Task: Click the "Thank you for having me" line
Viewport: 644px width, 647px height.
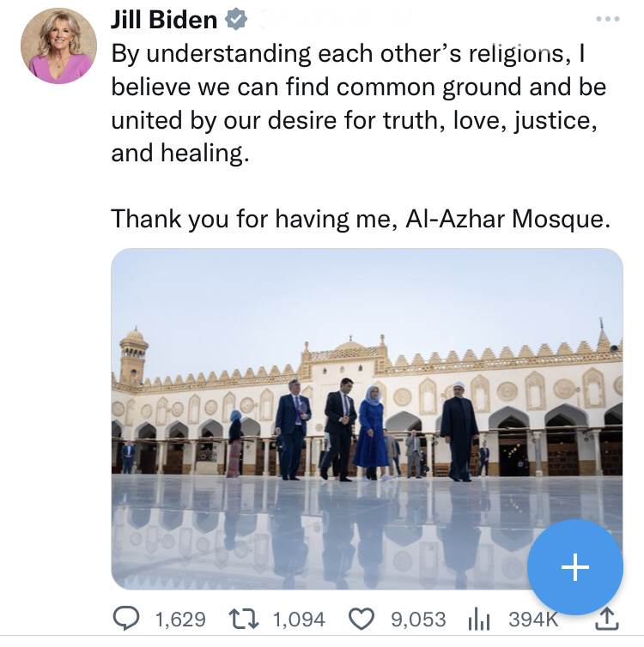Action: pyautogui.click(x=361, y=219)
